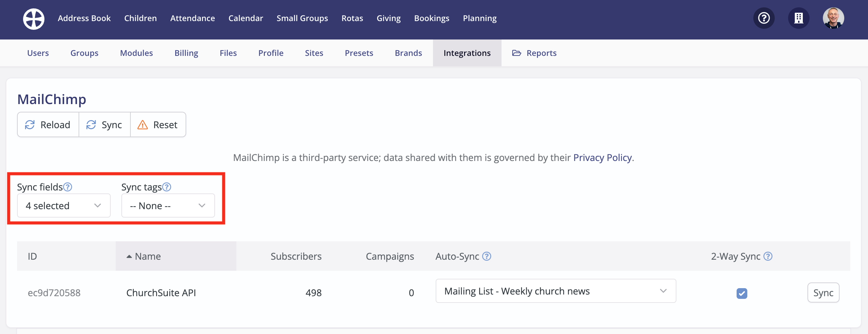Open the Attendance module

pyautogui.click(x=192, y=18)
